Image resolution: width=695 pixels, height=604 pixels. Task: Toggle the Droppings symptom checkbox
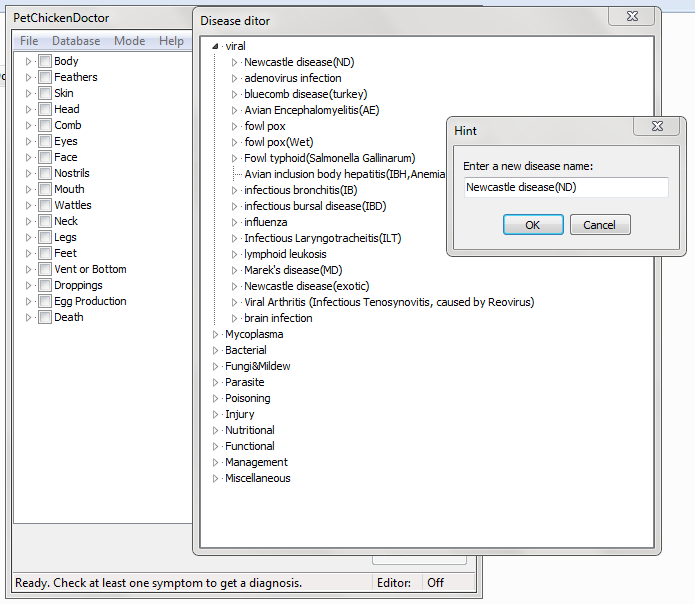tap(45, 285)
